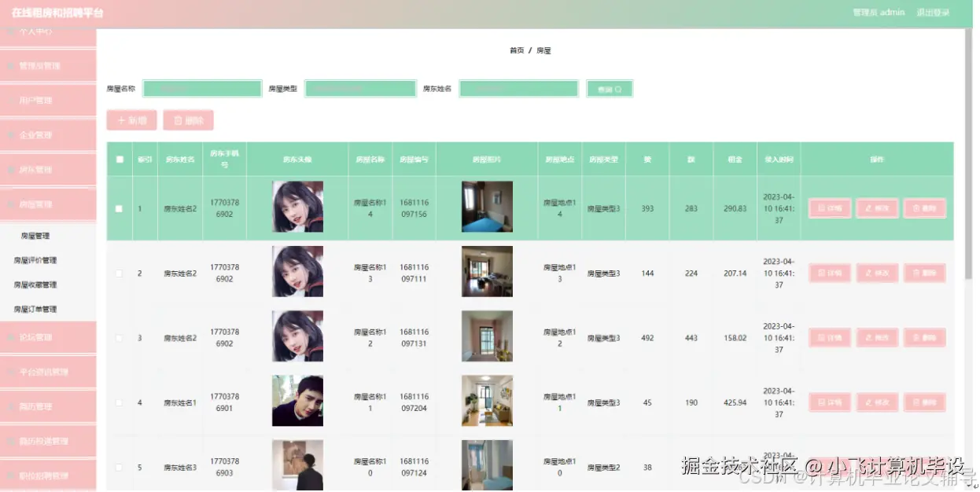This screenshot has width=980, height=492.
Task: Collapse the 房屋管理 sidebar menu
Action: coord(48,204)
